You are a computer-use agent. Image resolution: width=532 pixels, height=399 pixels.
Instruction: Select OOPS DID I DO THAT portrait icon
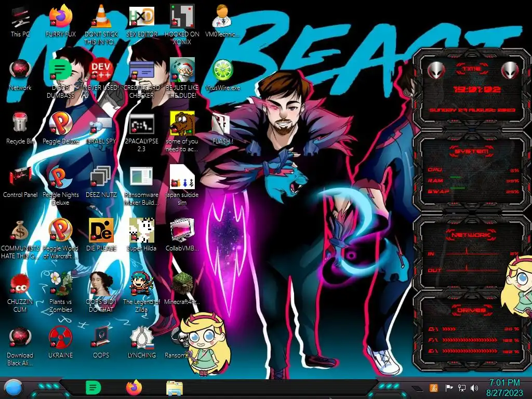[x=101, y=293]
